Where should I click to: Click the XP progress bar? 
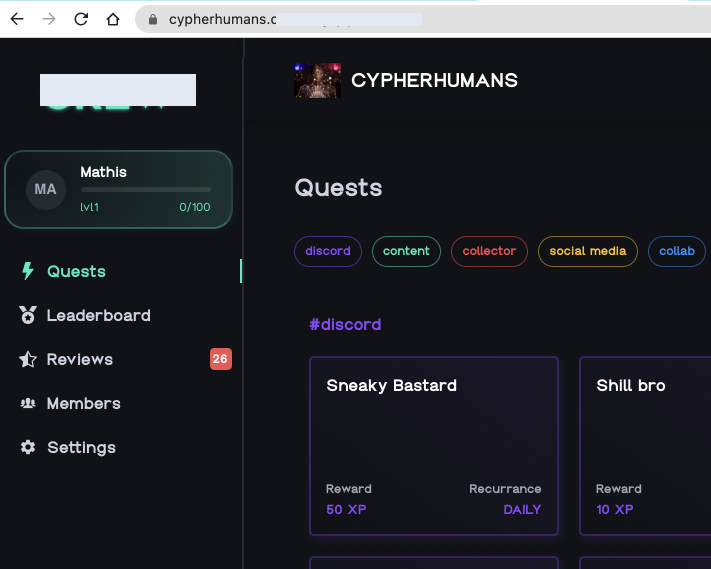146,190
